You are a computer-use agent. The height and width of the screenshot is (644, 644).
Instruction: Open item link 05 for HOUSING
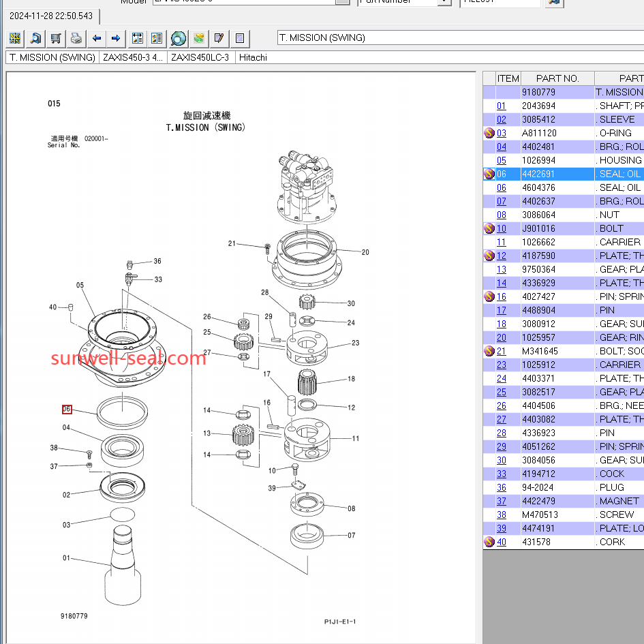pyautogui.click(x=502, y=160)
